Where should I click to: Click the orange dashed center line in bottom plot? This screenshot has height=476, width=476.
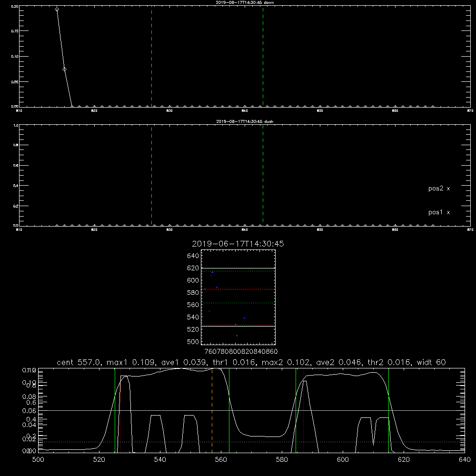point(212,410)
